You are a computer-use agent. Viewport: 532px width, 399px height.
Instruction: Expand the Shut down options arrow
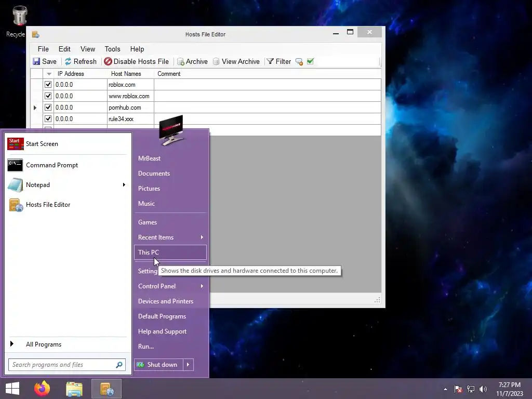pyautogui.click(x=188, y=365)
